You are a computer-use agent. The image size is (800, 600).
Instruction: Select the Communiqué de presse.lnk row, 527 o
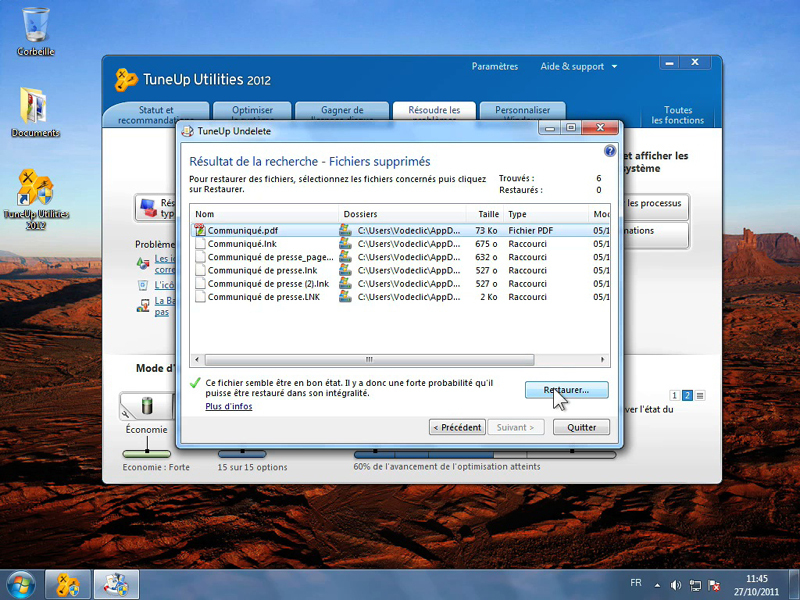[400, 270]
